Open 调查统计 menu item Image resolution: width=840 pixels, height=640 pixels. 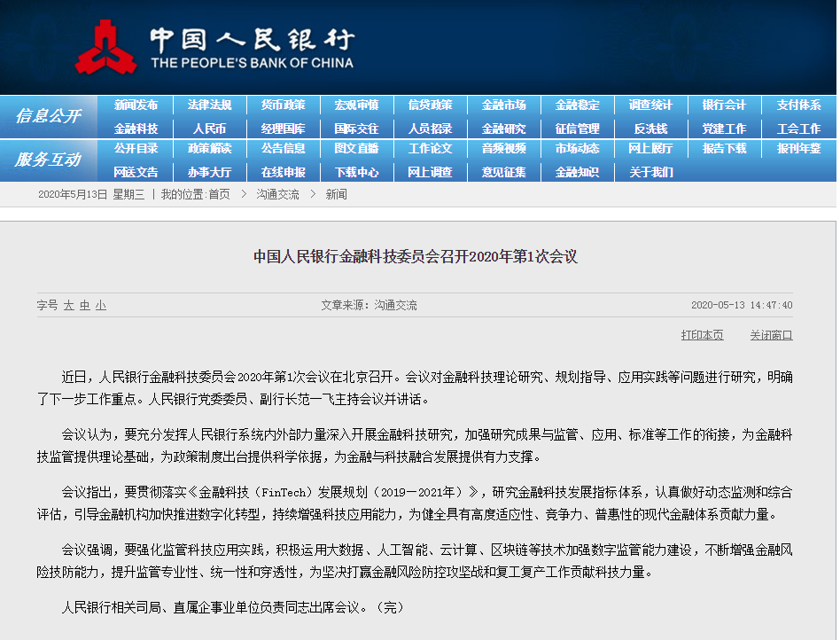pyautogui.click(x=650, y=105)
